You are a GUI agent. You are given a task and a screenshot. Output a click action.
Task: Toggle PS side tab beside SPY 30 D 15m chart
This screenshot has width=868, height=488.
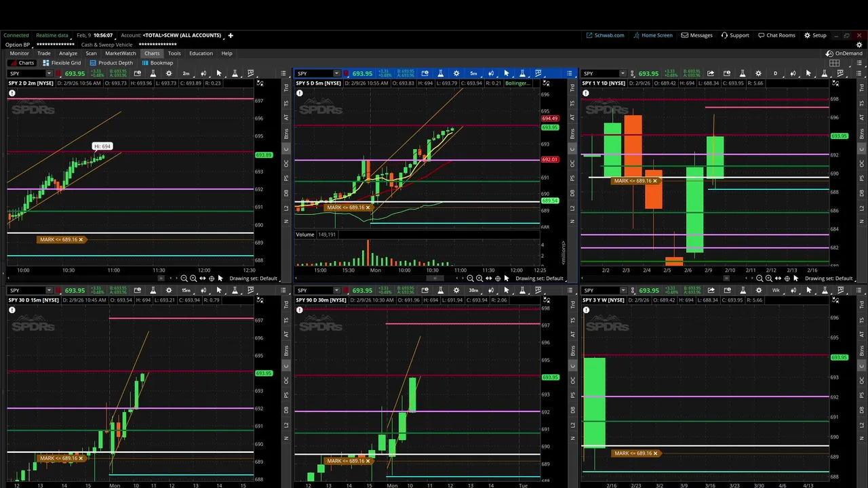tap(286, 395)
